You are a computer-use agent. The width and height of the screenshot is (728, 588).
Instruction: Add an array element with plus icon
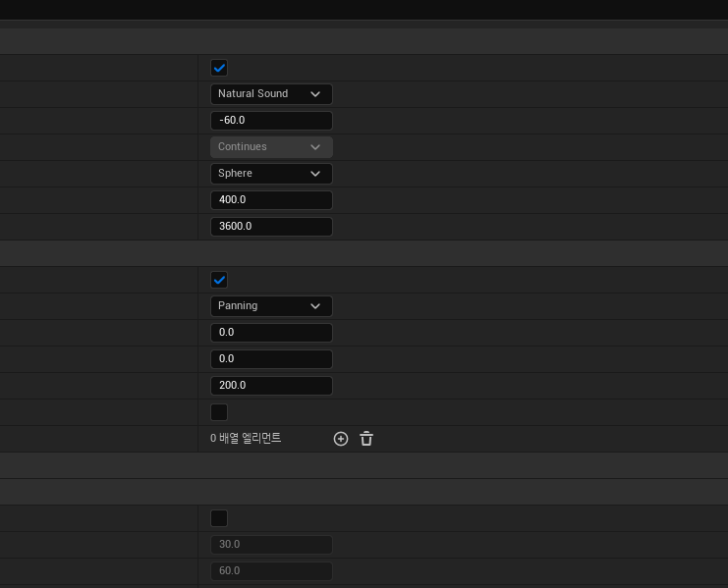tap(341, 439)
